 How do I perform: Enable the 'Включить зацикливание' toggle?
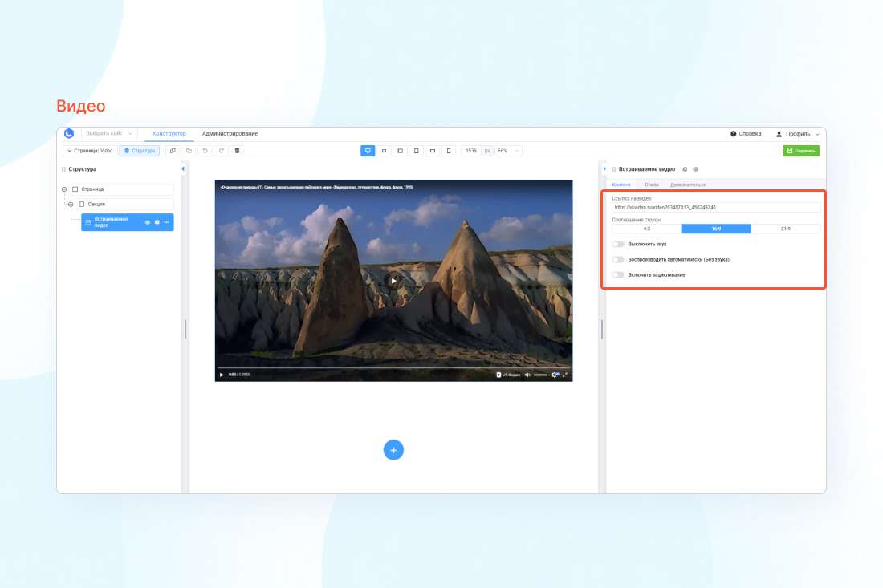click(618, 275)
